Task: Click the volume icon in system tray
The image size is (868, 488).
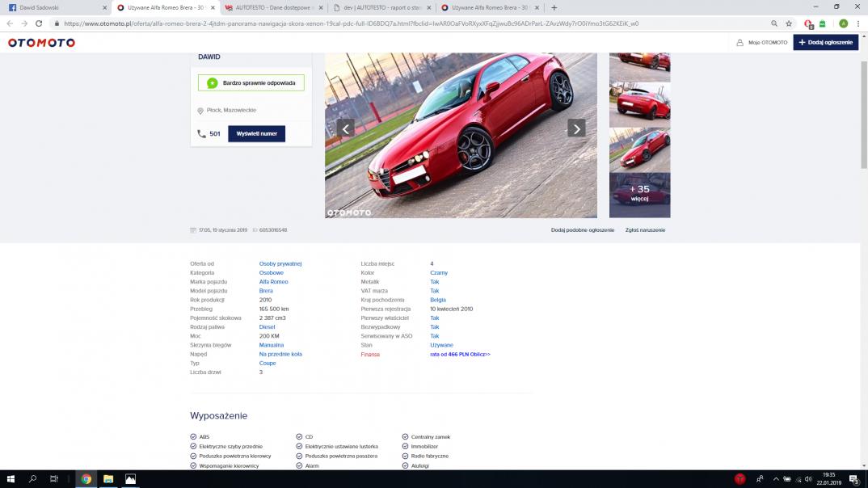Action: 808,479
